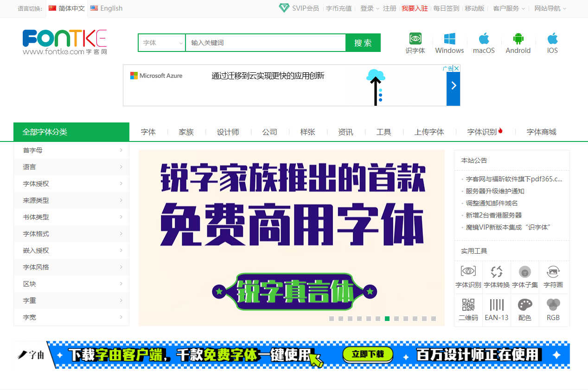Click the keyword search input field

265,42
